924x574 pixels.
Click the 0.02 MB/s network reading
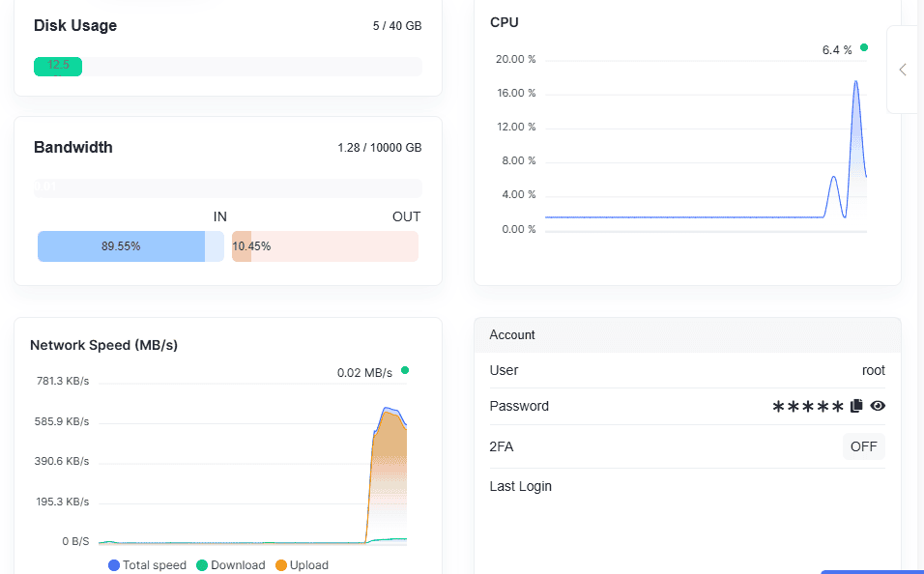[364, 373]
